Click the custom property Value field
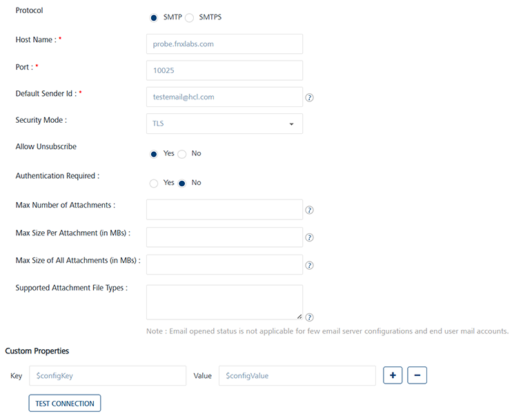This screenshot has width=532, height=414. pos(297,375)
